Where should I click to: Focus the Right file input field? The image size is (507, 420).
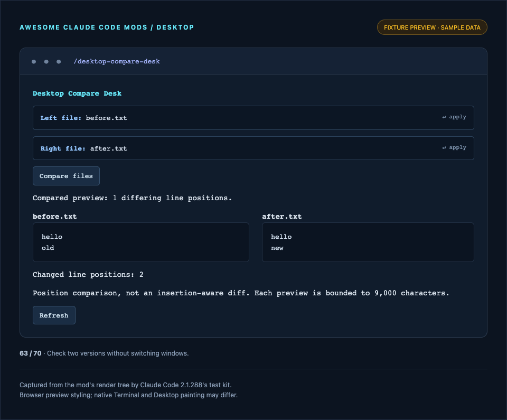coord(253,148)
